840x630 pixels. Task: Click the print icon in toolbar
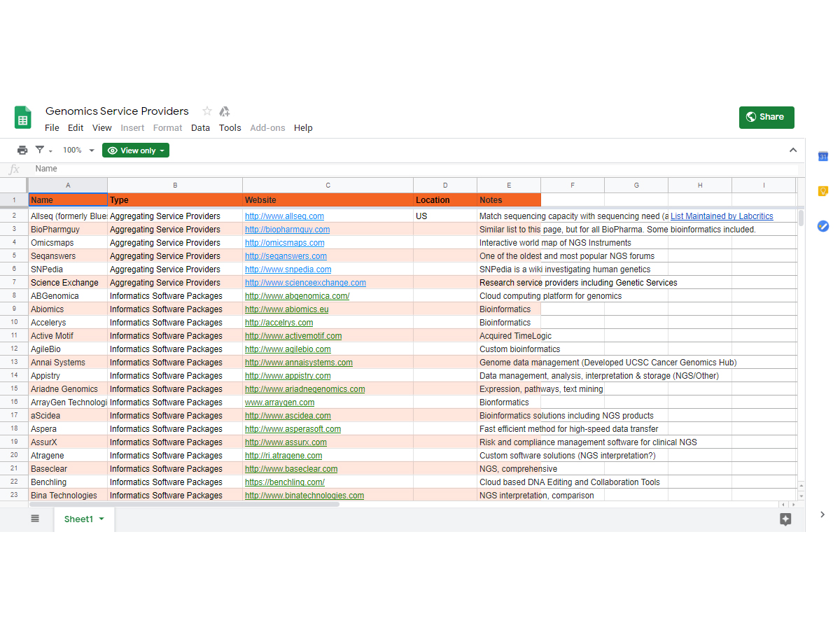point(22,150)
